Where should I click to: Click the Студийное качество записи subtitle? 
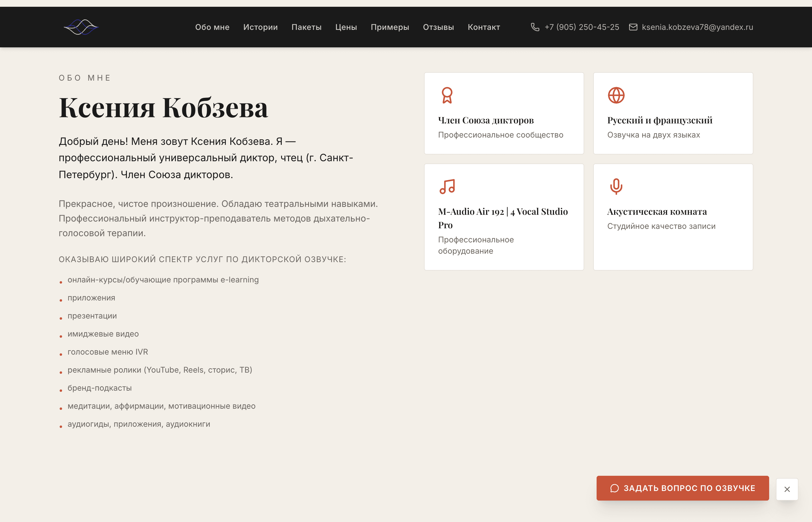(x=661, y=226)
